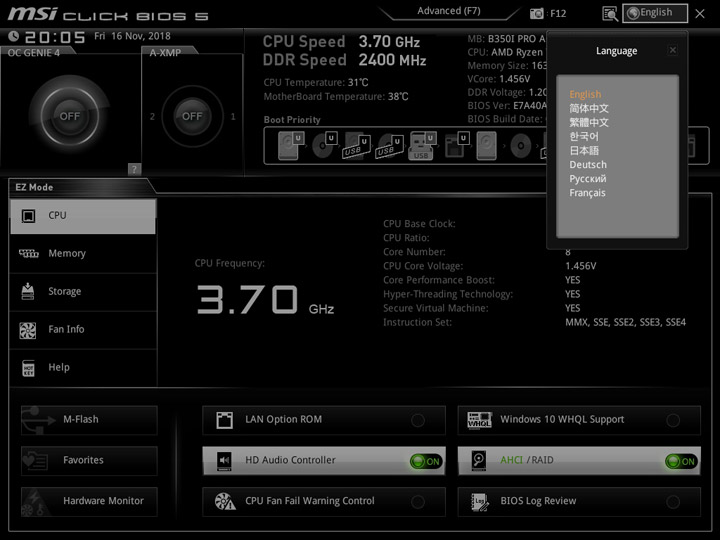Viewport: 720px width, 540px height.
Task: Open the Storage tab
Action: coord(83,292)
